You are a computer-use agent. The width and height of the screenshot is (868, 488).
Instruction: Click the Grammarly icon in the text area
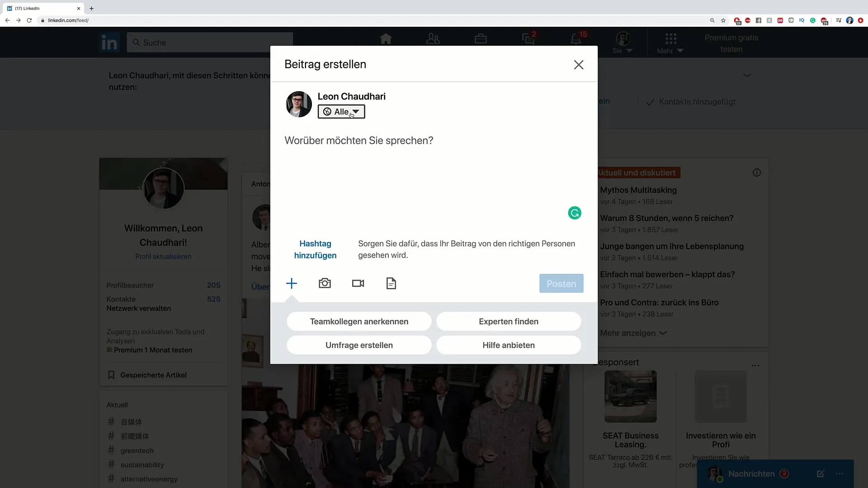[575, 213]
